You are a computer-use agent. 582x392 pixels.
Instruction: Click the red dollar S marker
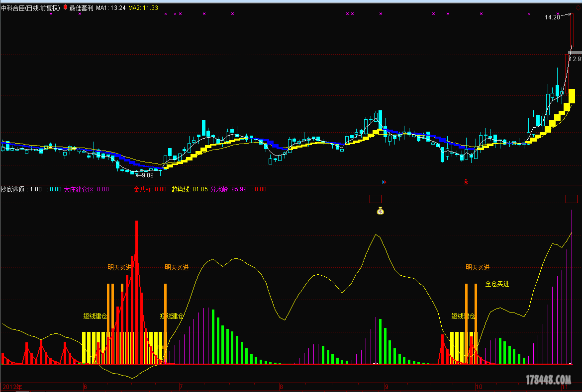(x=466, y=182)
